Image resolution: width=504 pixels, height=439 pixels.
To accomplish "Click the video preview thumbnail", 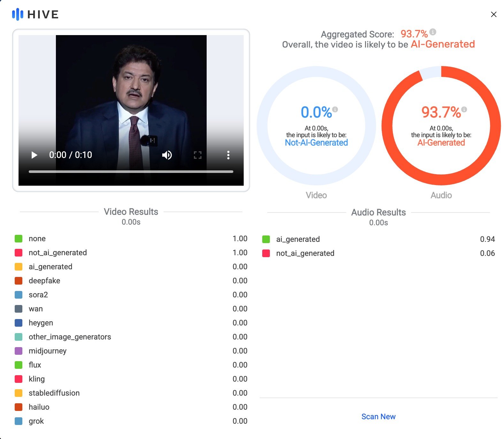I will 131,96.
